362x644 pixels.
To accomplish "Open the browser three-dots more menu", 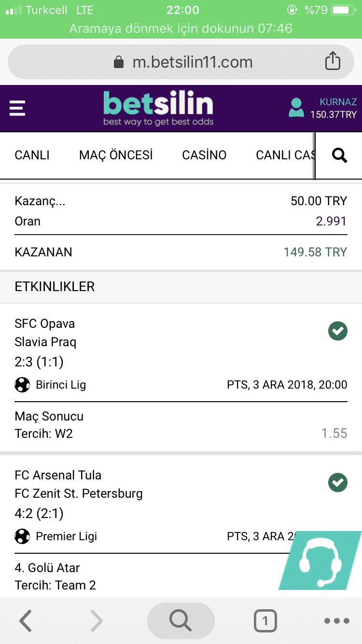I will click(x=337, y=621).
